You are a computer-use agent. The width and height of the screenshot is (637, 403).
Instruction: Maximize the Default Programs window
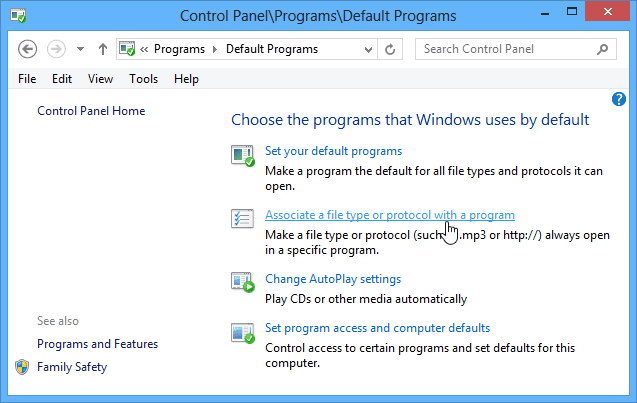pyautogui.click(x=572, y=12)
